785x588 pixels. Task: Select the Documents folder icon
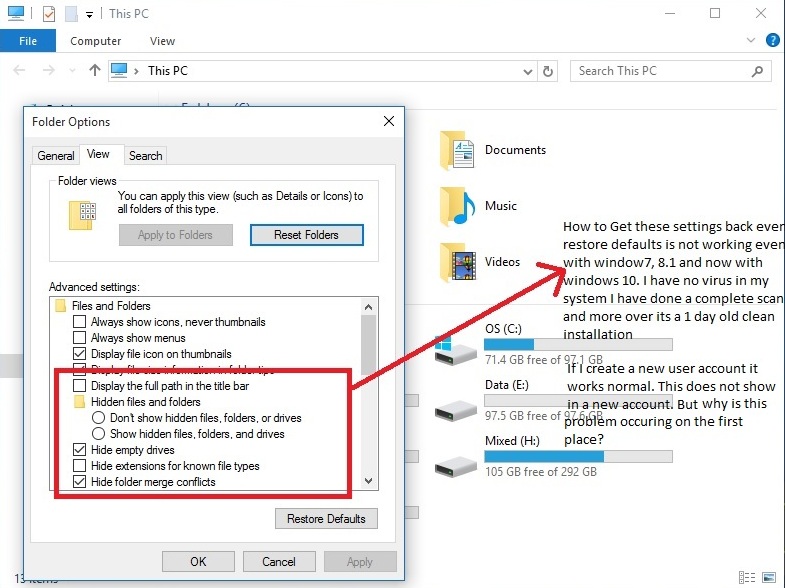click(x=457, y=150)
